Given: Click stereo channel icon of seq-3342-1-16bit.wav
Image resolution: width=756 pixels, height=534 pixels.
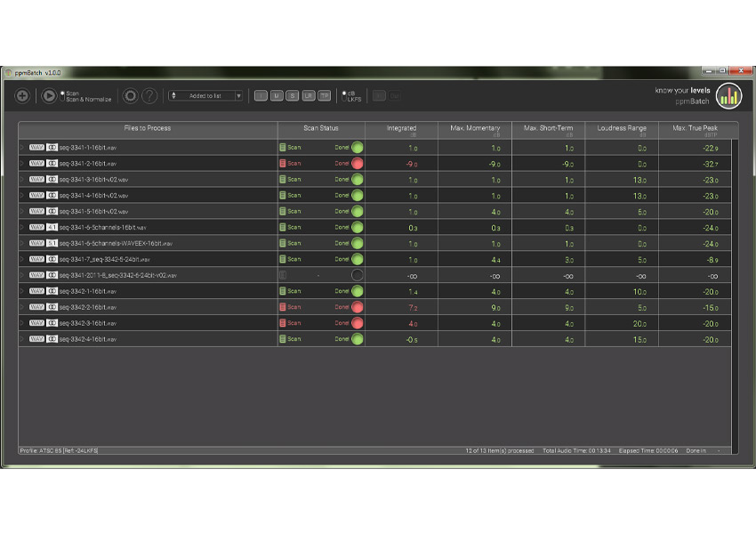Looking at the screenshot, I should click(x=52, y=291).
